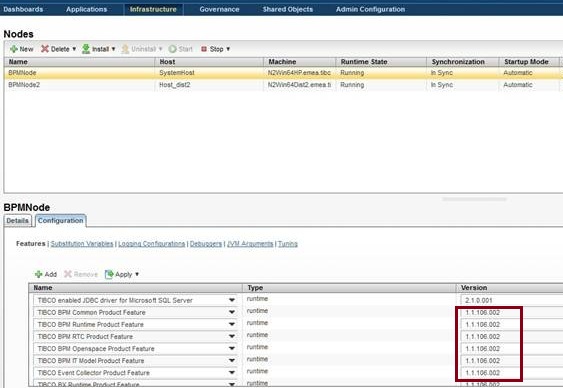The width and height of the screenshot is (563, 388).
Task: Sort nodes by the Name column header
Action: coord(80,62)
